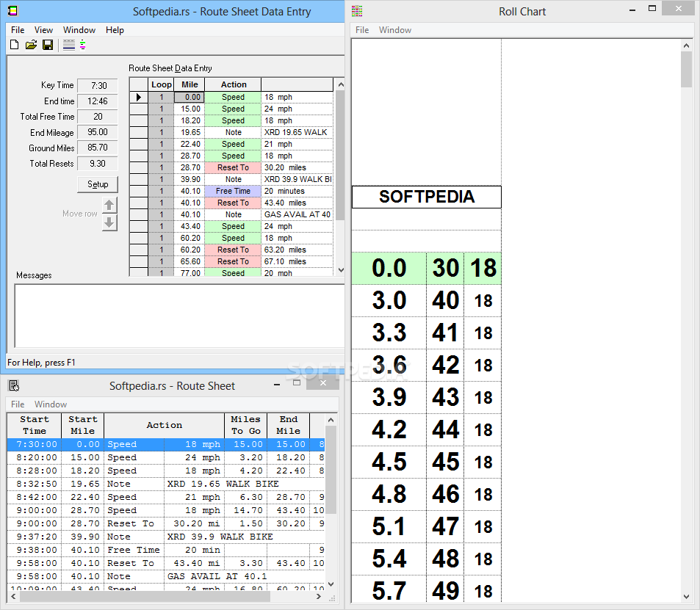
Task: Open Window menu in Route Sheet window
Action: coord(51,404)
